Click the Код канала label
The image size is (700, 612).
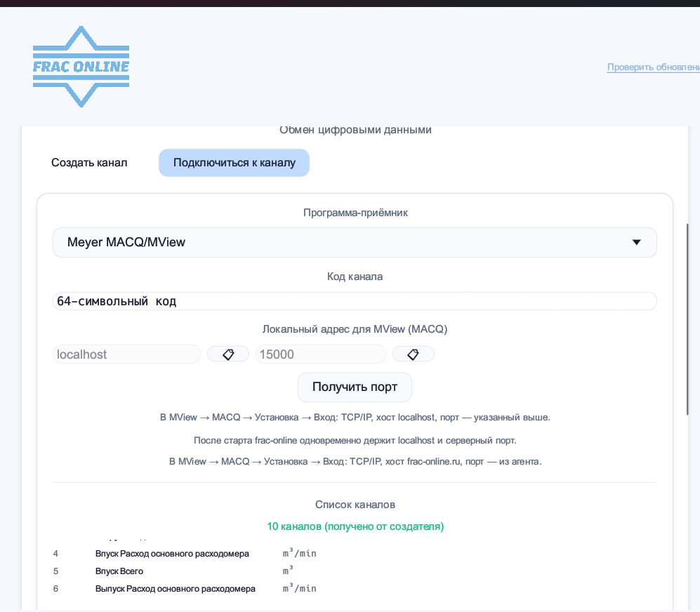tap(355, 277)
